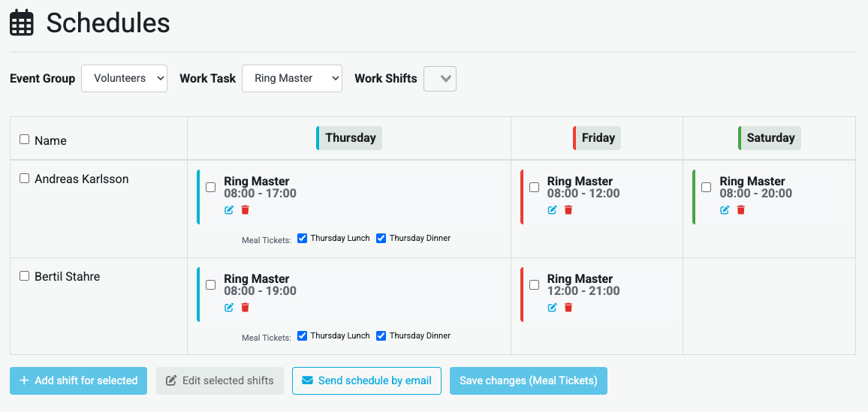Image resolution: width=868 pixels, height=412 pixels.
Task: Send schedule by email
Action: tap(366, 380)
